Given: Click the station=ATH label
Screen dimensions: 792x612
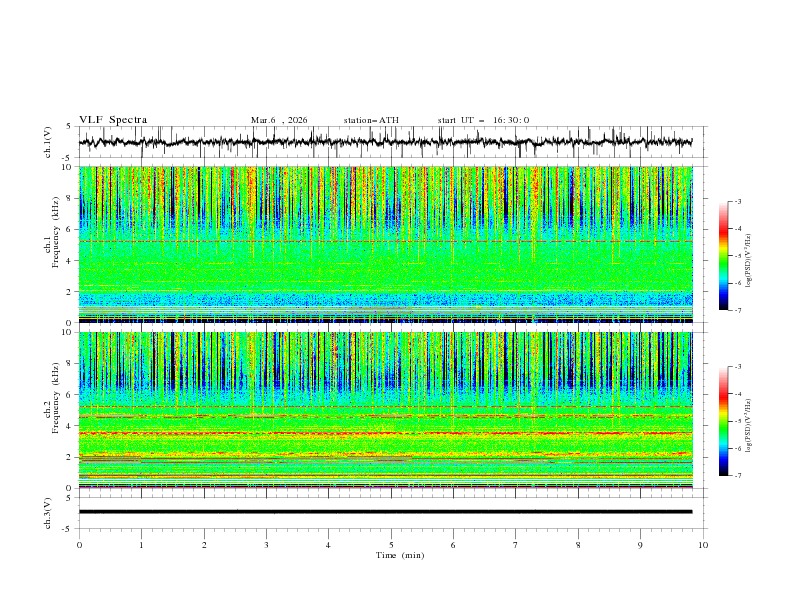Looking at the screenshot, I should [x=371, y=120].
